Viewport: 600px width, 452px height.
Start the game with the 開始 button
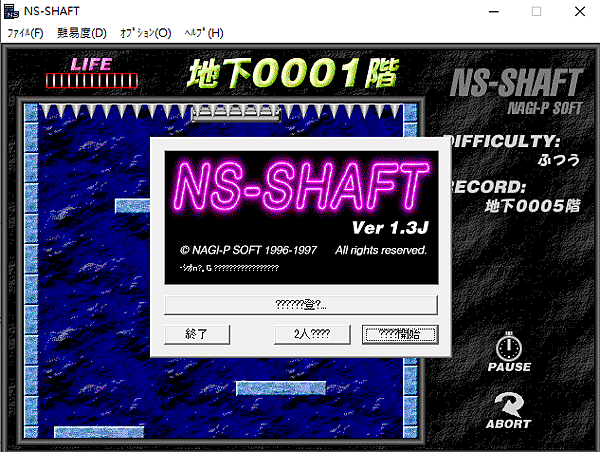tap(400, 335)
